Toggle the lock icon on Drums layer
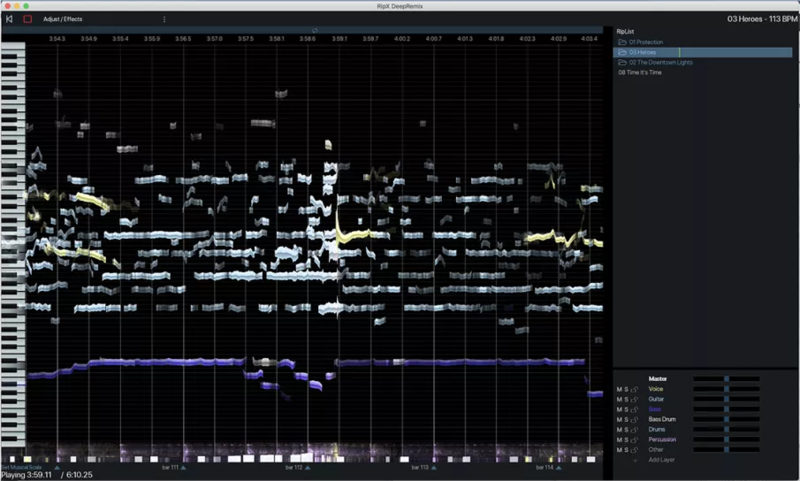The image size is (800, 481). 635,429
